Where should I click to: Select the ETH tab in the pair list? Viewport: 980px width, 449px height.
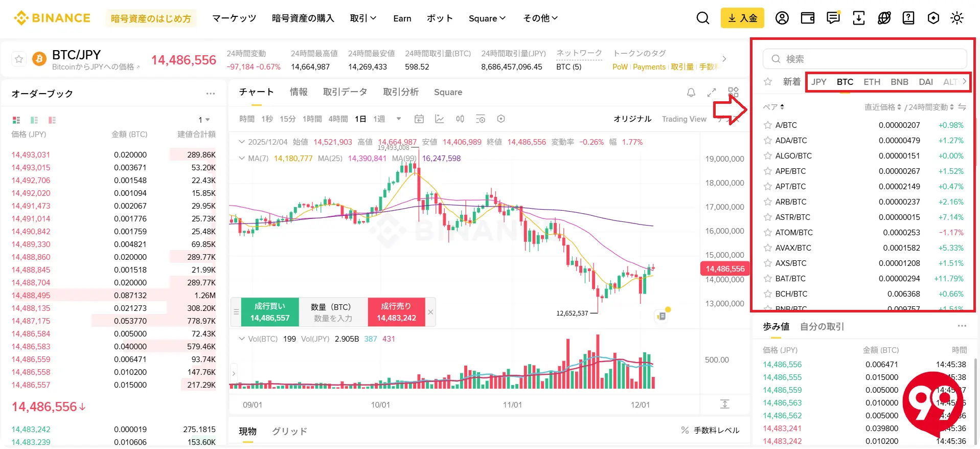(872, 82)
